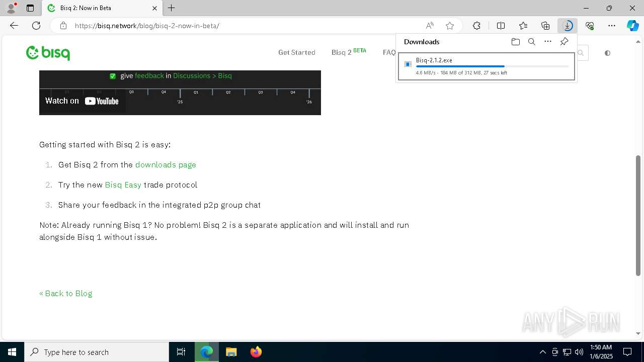Open the feedback link in video
This screenshot has height=362, width=644.
pos(149,76)
